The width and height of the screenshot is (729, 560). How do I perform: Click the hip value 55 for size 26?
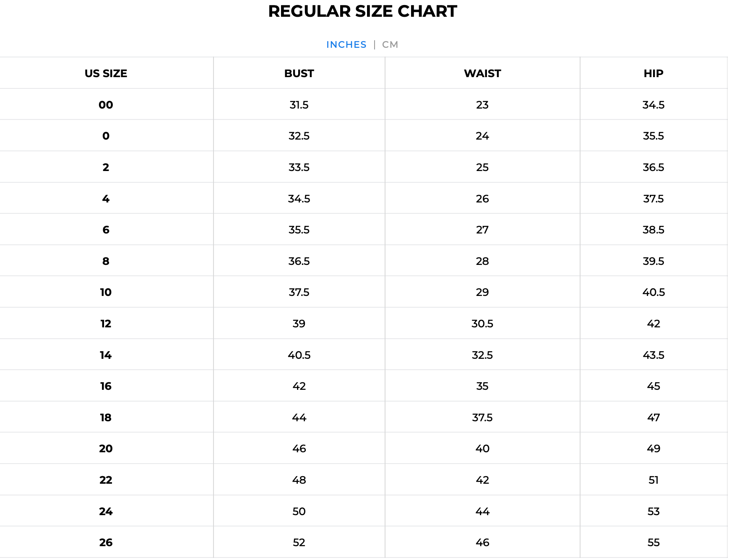point(653,542)
